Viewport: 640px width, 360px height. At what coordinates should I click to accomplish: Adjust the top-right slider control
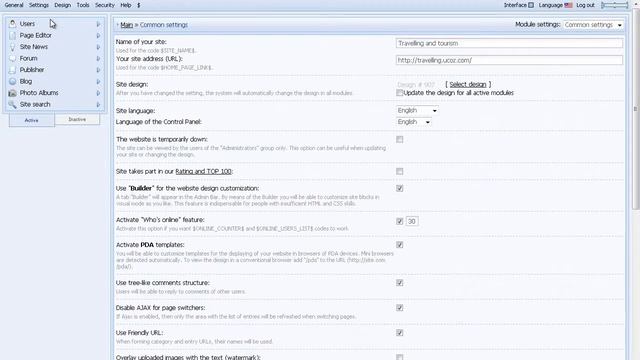click(x=614, y=5)
